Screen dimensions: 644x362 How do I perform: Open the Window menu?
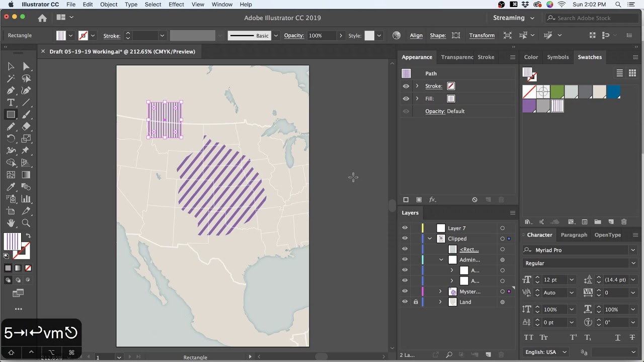click(x=222, y=5)
